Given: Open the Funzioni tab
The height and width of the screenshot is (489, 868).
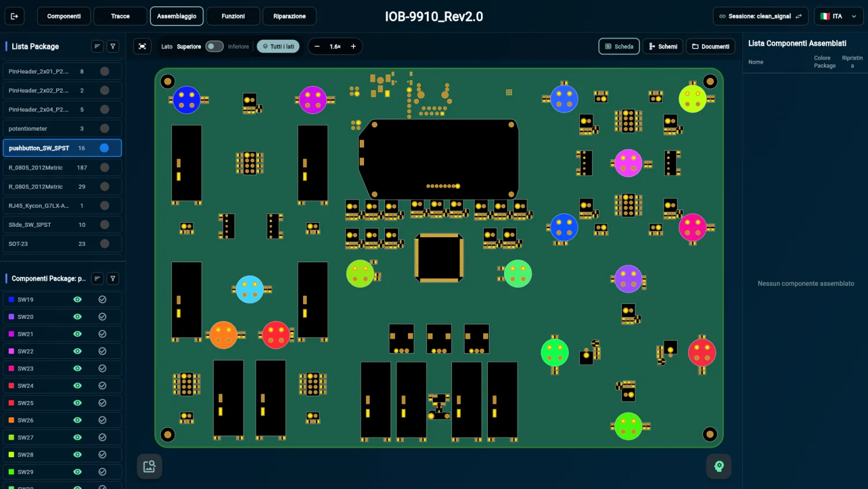Looking at the screenshot, I should 233,16.
